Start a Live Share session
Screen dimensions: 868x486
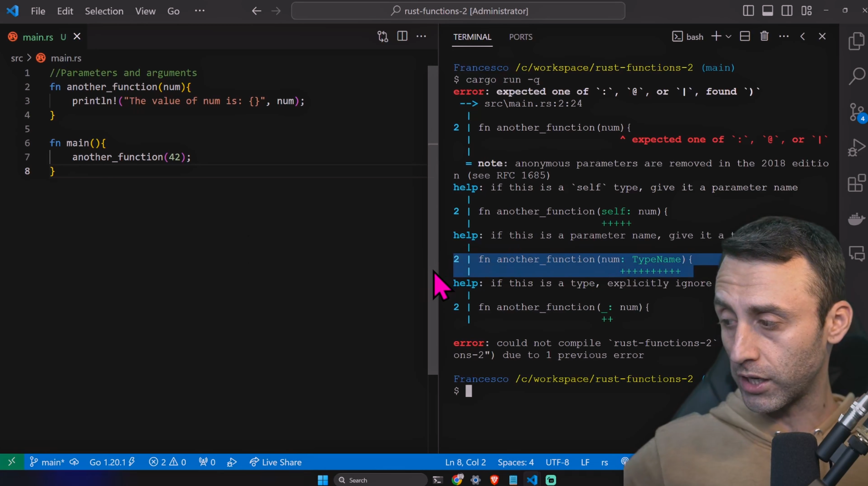tap(275, 462)
